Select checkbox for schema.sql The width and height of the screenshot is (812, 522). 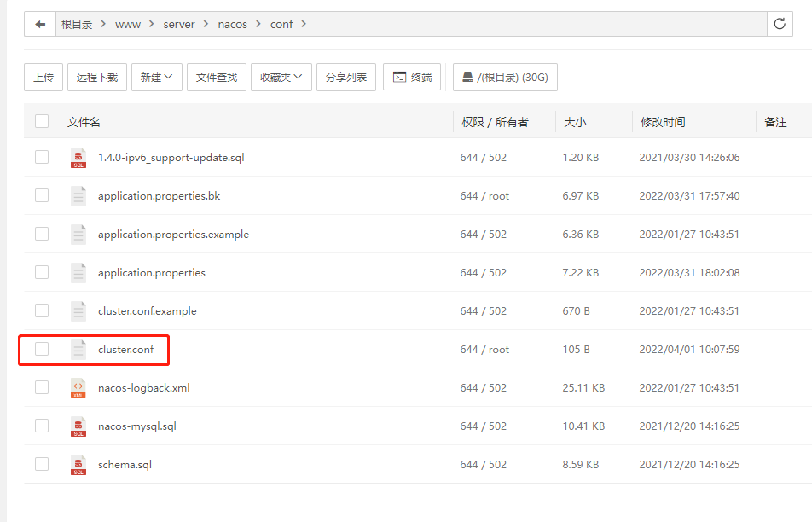click(x=42, y=464)
